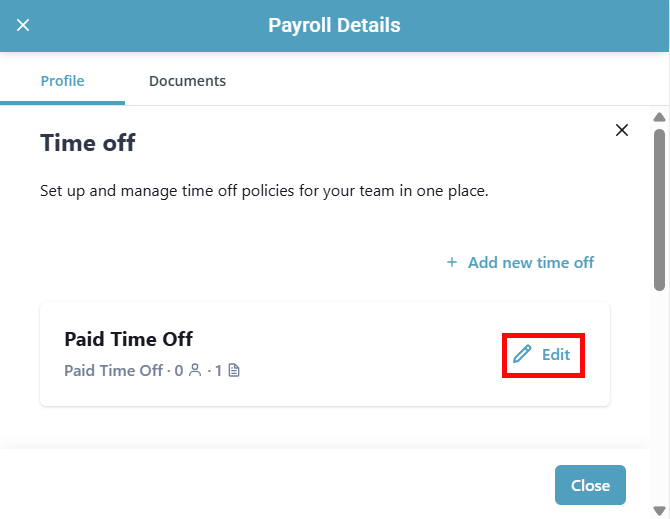Close the Payroll Details dialog with header X
Image resolution: width=670 pixels, height=519 pixels.
tap(23, 26)
